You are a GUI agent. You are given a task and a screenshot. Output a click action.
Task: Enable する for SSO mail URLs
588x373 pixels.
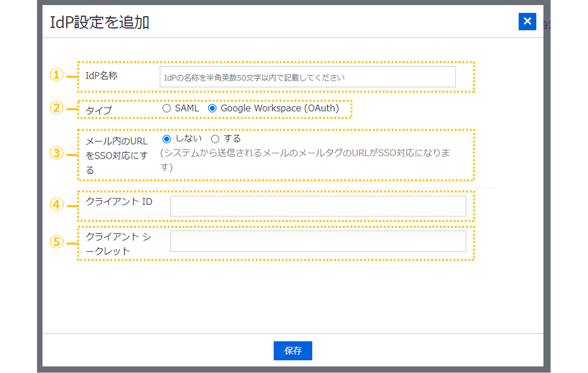pos(215,139)
